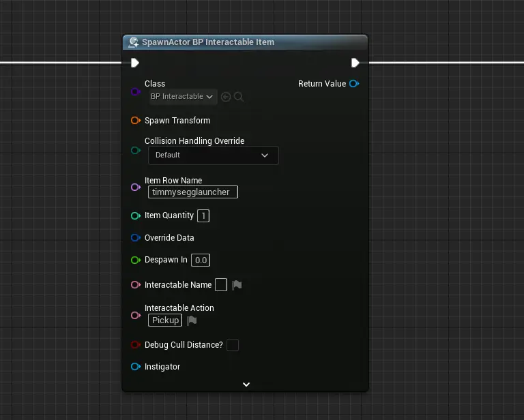The height and width of the screenshot is (420, 524).
Task: Click the Interactable Action pin
Action: coord(135,315)
